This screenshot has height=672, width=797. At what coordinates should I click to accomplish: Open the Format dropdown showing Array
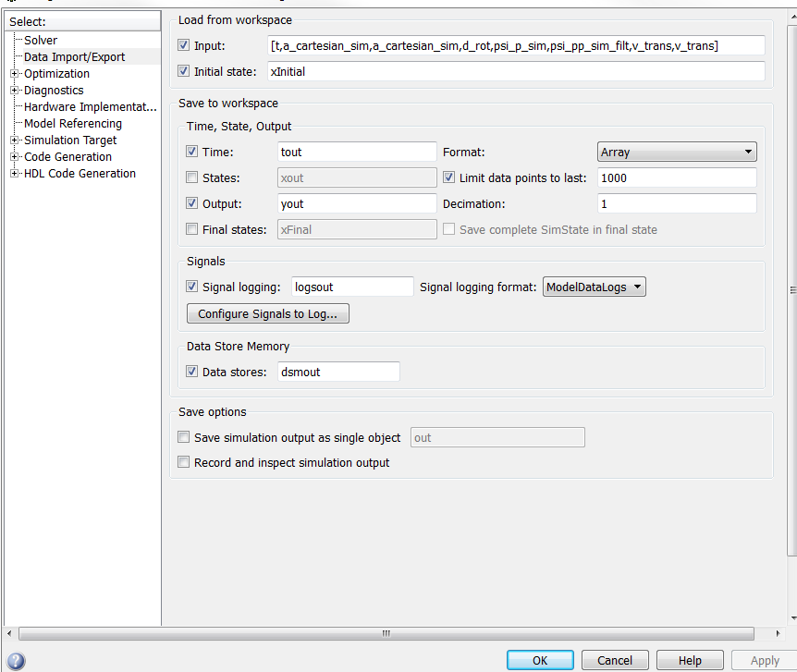coord(677,153)
